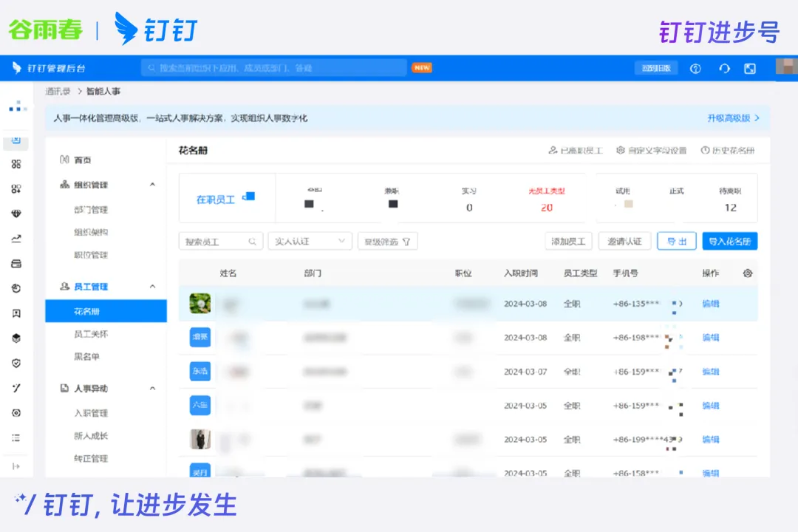Open the 升级高级版 link
798x532 pixels.
coord(729,118)
